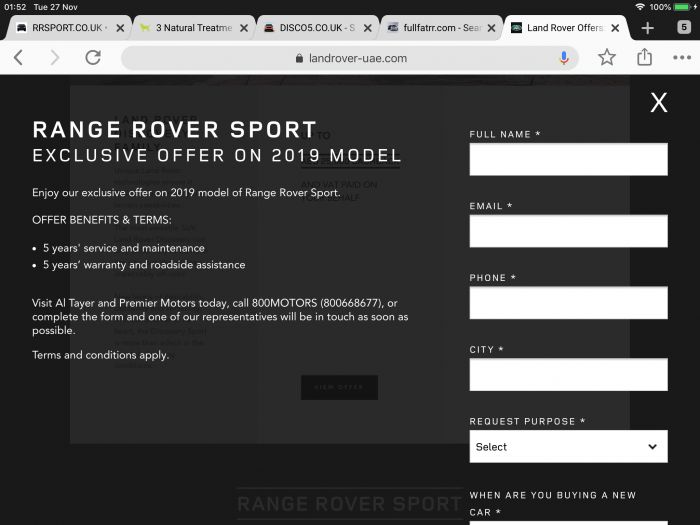Close the DISCO5.CO.UK tab
This screenshot has width=700, height=525.
367,28
